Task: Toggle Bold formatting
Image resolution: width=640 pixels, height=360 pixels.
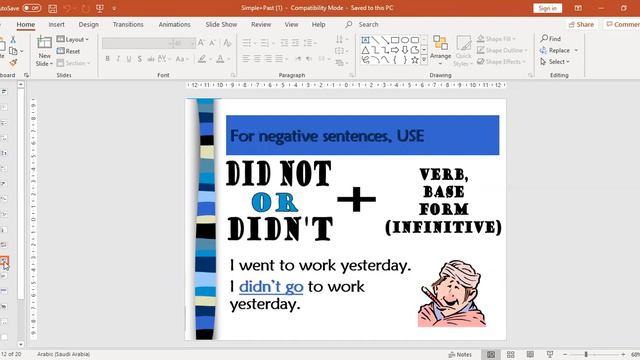Action: (107, 59)
